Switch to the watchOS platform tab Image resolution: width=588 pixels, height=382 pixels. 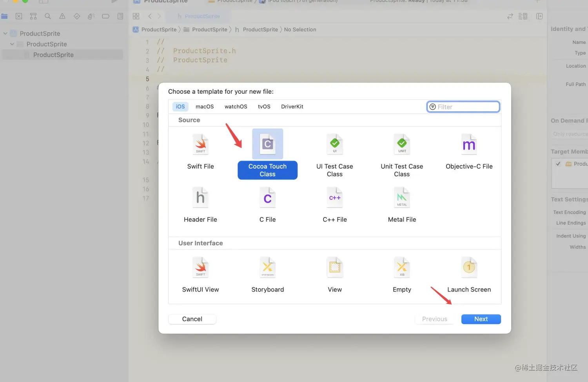[236, 107]
